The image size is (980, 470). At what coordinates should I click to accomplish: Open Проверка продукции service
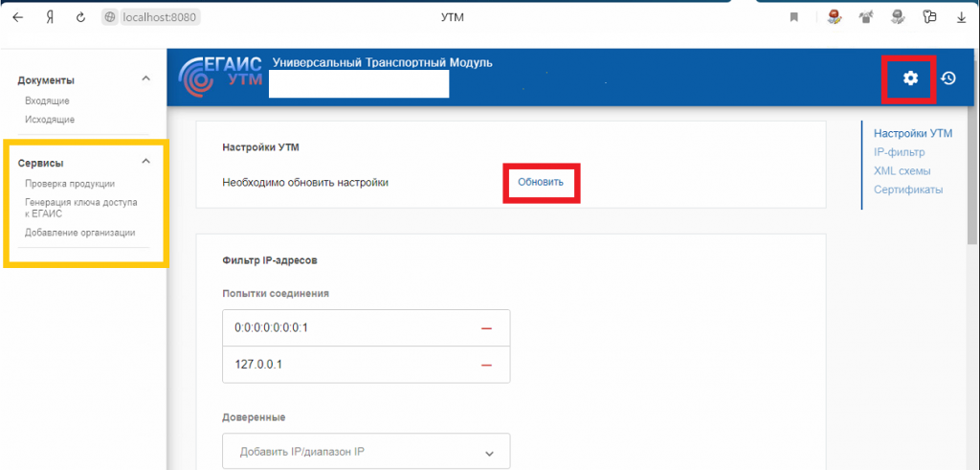click(70, 184)
